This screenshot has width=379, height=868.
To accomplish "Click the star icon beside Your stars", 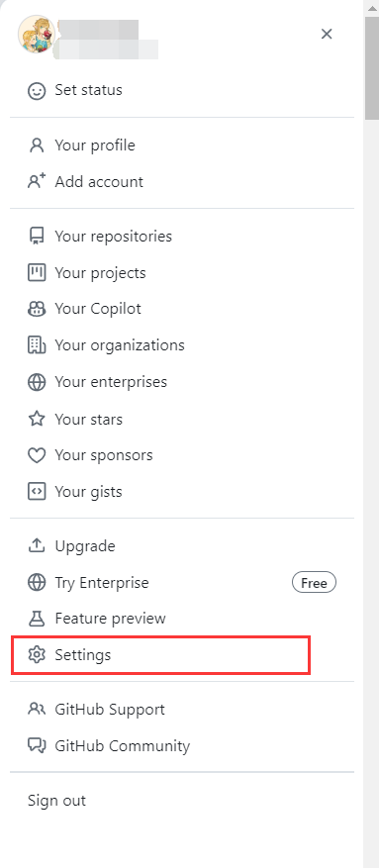I will [x=37, y=419].
